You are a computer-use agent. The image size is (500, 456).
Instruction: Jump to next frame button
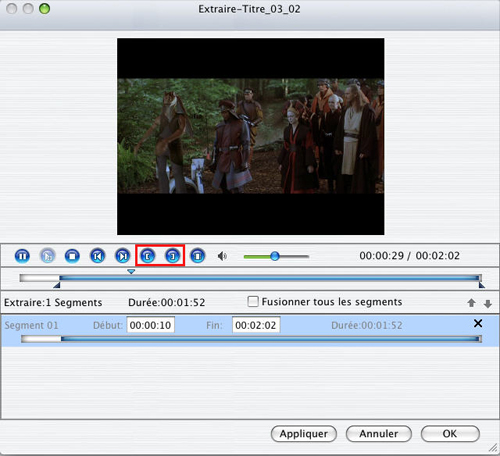(123, 256)
